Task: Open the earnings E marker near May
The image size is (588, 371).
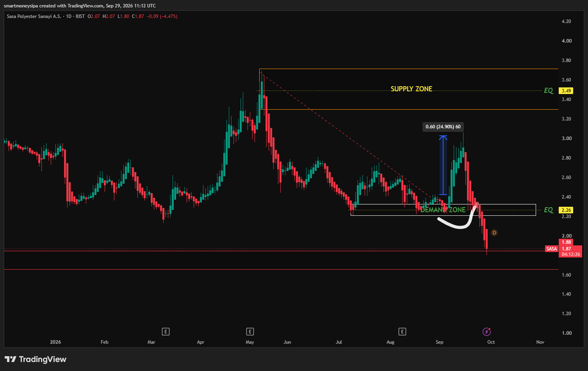Action: pyautogui.click(x=250, y=331)
